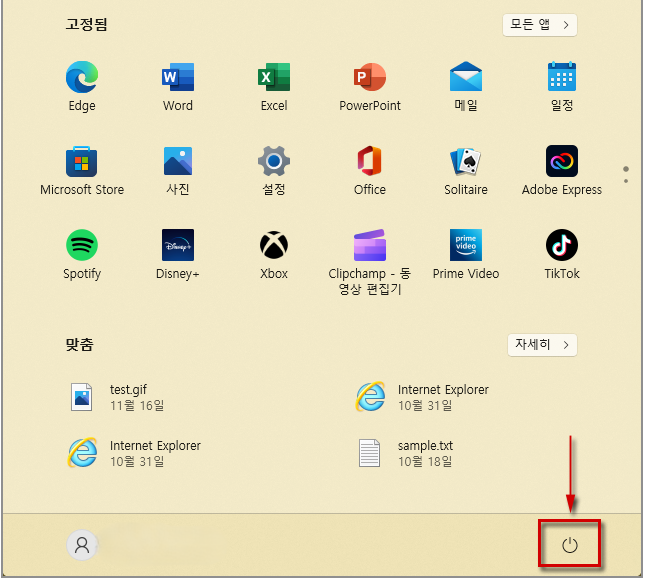Image resolution: width=649 pixels, height=584 pixels.
Task: Open recommended file test.gif
Action: [x=118, y=397]
